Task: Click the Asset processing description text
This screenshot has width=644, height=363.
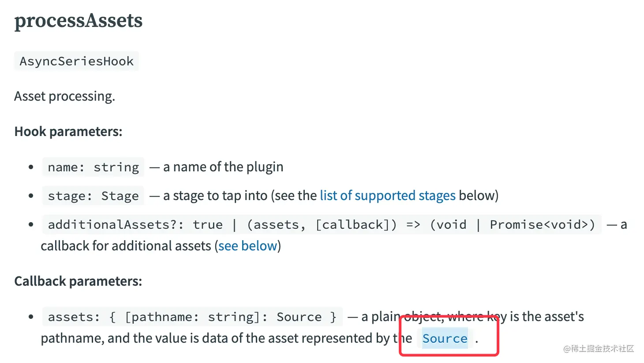Action: tap(64, 96)
